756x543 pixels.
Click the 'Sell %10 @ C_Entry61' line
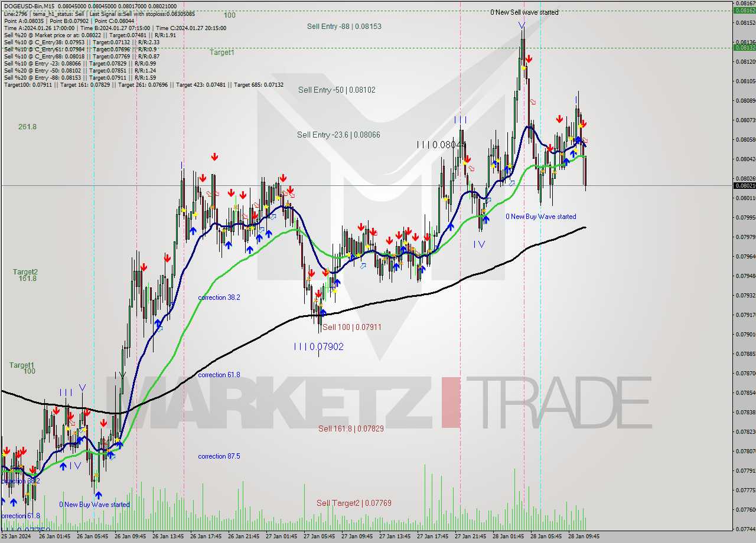pyautogui.click(x=80, y=49)
